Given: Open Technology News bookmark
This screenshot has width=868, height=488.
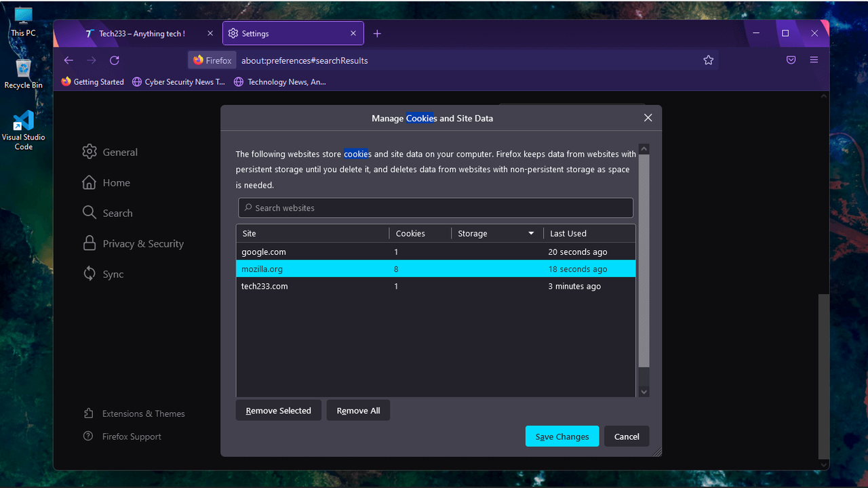Looking at the screenshot, I should click(x=280, y=82).
